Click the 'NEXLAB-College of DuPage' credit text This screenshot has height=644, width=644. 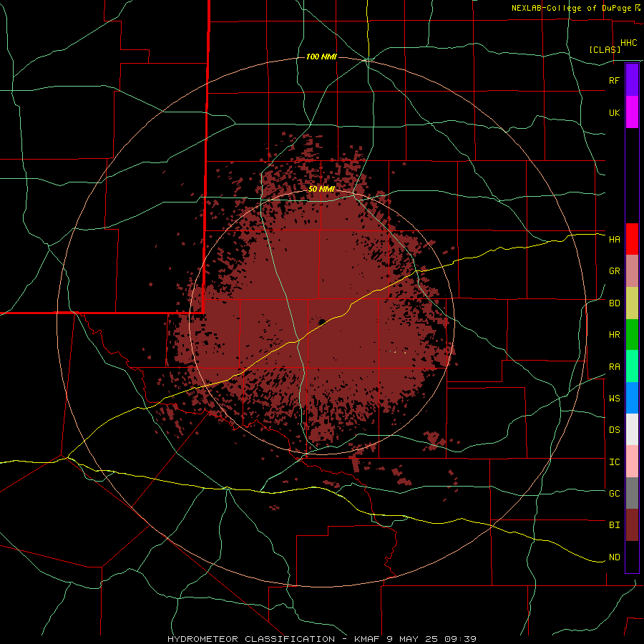click(572, 8)
